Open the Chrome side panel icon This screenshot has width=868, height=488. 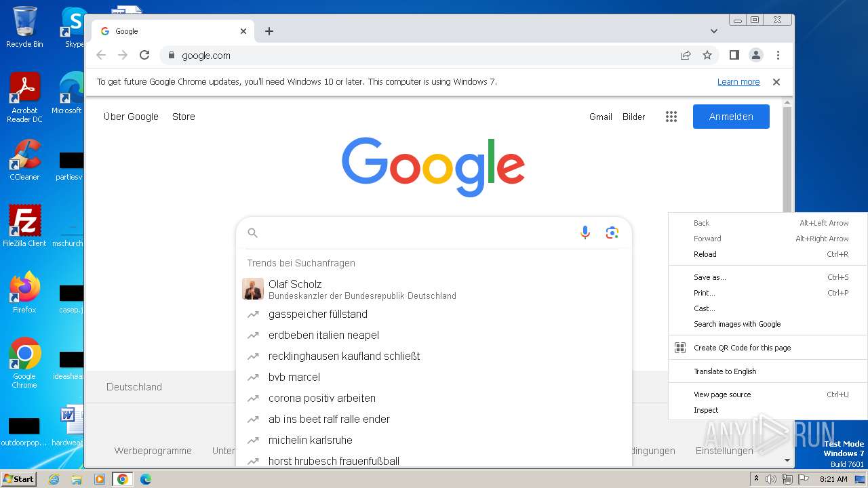734,55
